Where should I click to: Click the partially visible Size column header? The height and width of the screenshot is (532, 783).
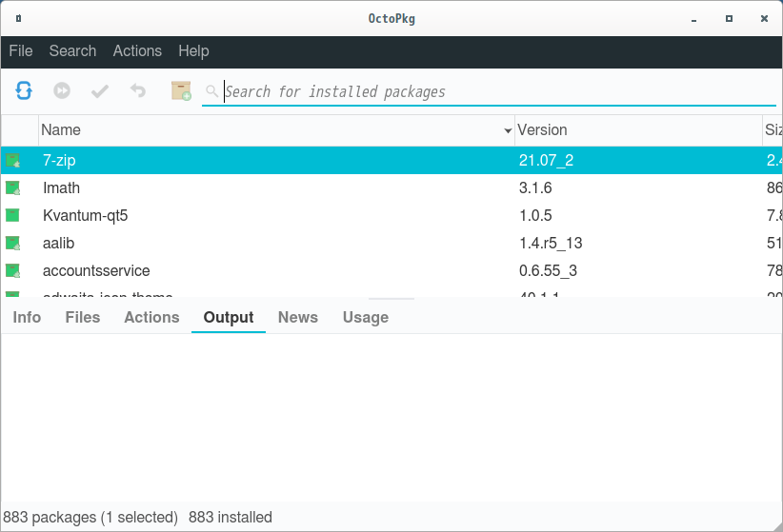pyautogui.click(x=773, y=130)
